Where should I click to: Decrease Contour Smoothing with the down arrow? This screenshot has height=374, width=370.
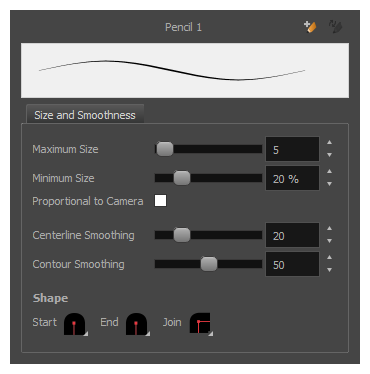click(x=329, y=270)
